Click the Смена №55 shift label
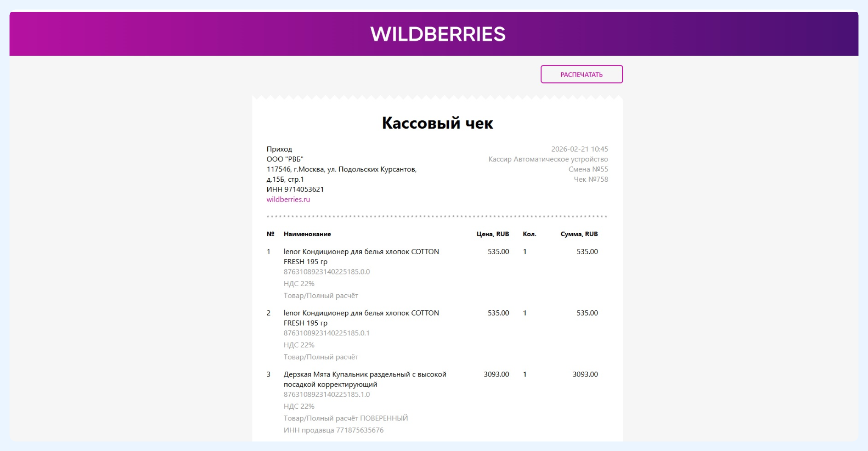The height and width of the screenshot is (451, 868). (588, 169)
